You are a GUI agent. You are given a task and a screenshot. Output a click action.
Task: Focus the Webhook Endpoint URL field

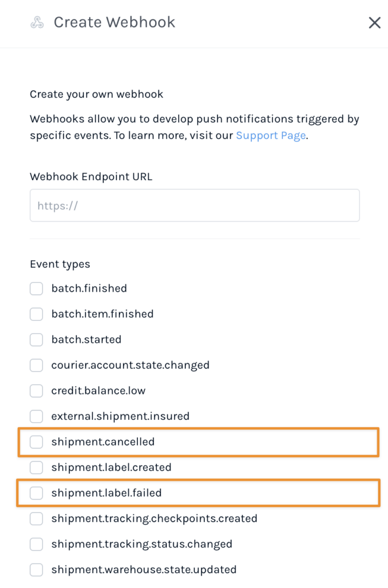click(194, 206)
